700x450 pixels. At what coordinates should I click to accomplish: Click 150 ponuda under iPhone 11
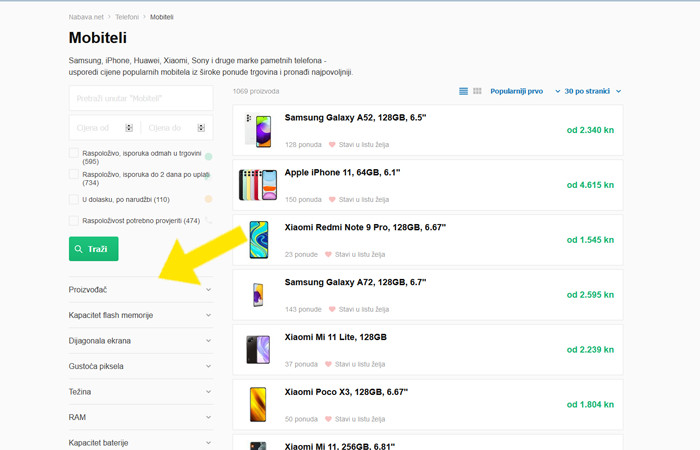click(303, 200)
